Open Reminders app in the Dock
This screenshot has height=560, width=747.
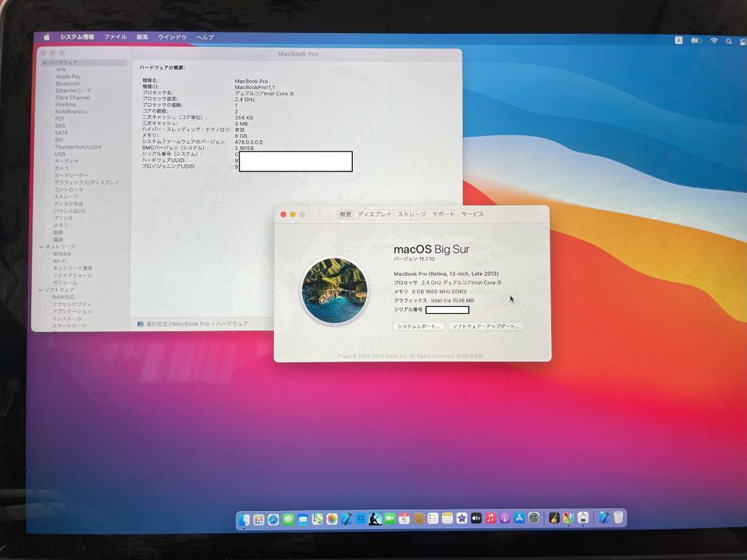tap(432, 518)
